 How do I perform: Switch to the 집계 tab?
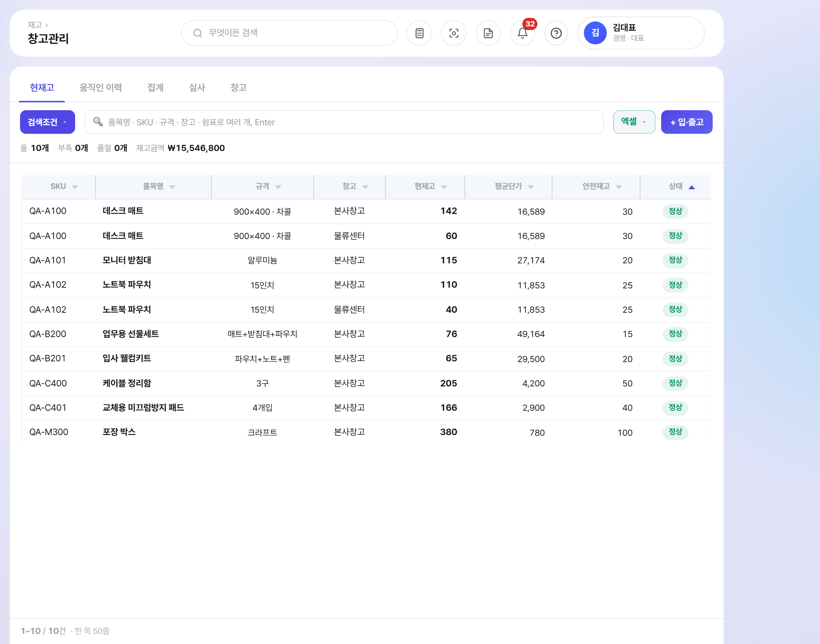(x=155, y=87)
